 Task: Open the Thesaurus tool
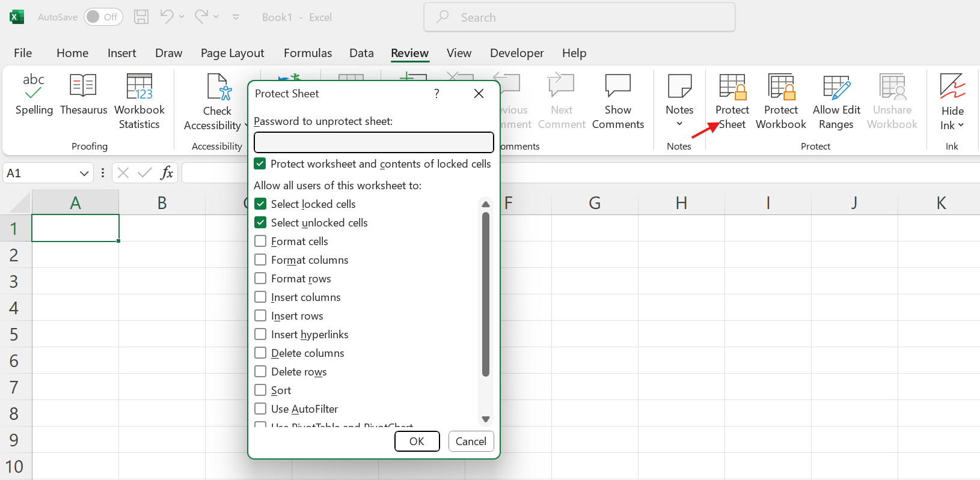click(x=83, y=87)
